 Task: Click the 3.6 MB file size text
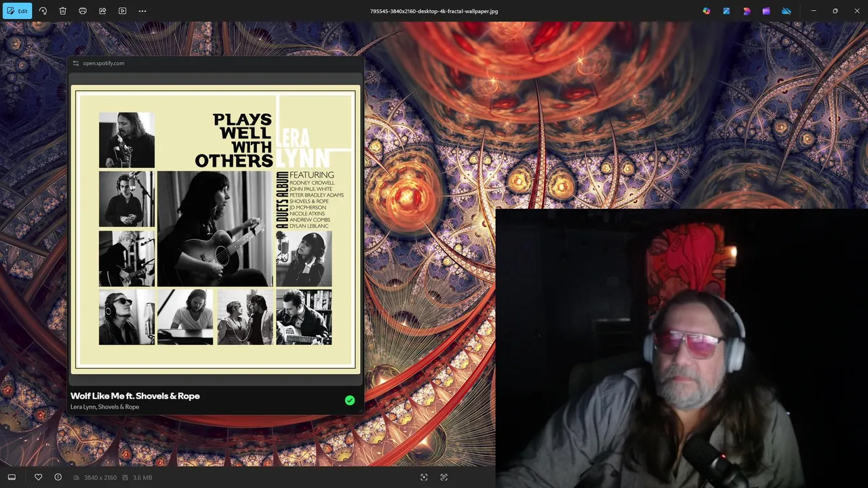point(142,478)
